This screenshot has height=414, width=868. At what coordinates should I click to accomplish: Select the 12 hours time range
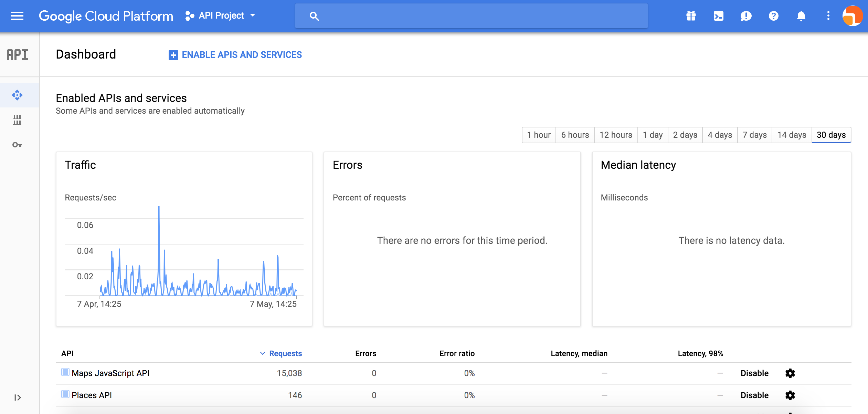pyautogui.click(x=616, y=135)
